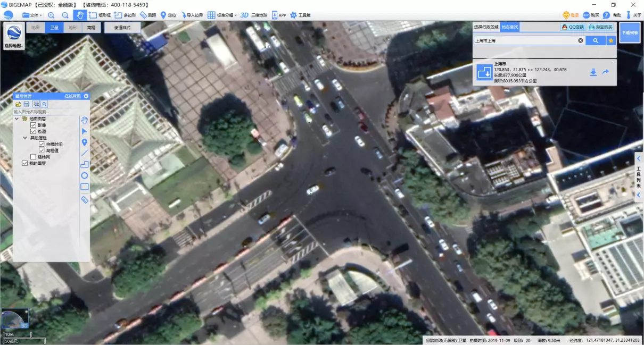Select the rectangle drawing tool
644x345 pixels.
pos(84,187)
